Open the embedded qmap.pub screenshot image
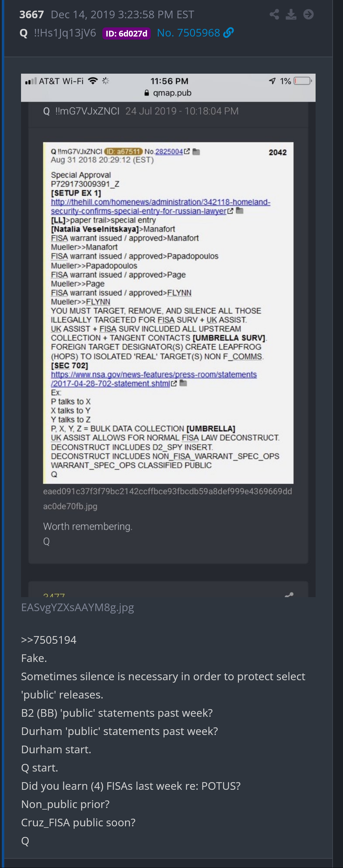Viewport: 343px width, 868px height. click(168, 335)
